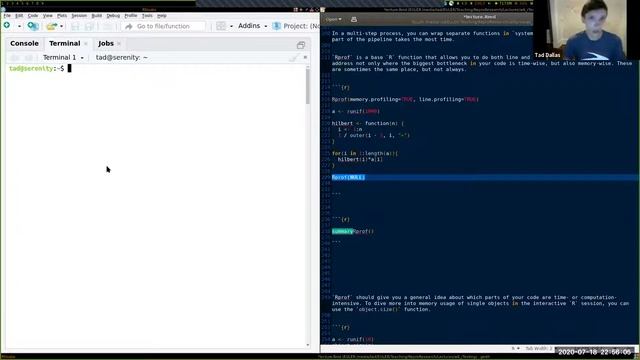Click the highlighted Rprof(NULL) line
Viewport: 640px width, 360px height.
348,177
